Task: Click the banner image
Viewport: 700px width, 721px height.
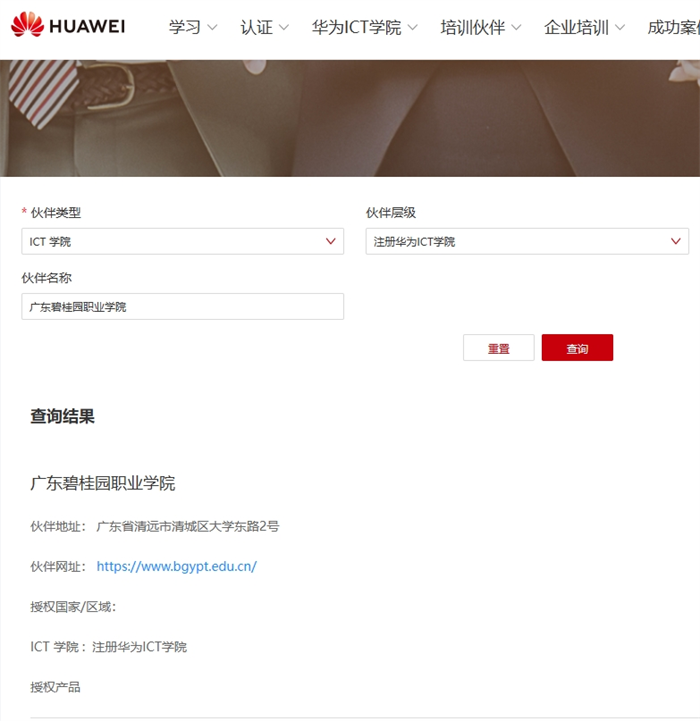Action: pyautogui.click(x=350, y=118)
